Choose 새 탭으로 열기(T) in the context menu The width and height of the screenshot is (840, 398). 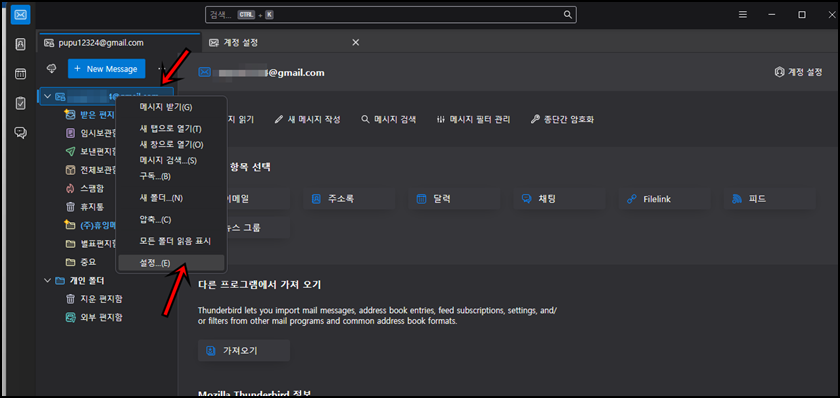point(171,129)
